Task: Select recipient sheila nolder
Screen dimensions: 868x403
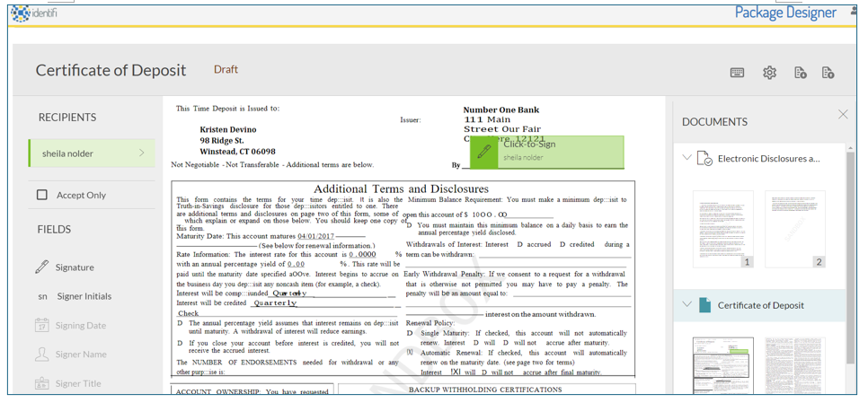Action: tap(92, 153)
